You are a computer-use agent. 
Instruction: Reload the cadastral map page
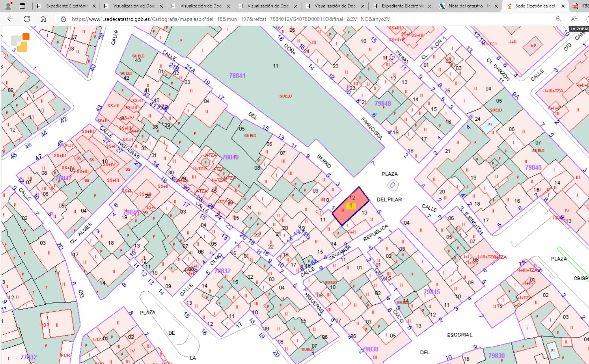pyautogui.click(x=27, y=19)
